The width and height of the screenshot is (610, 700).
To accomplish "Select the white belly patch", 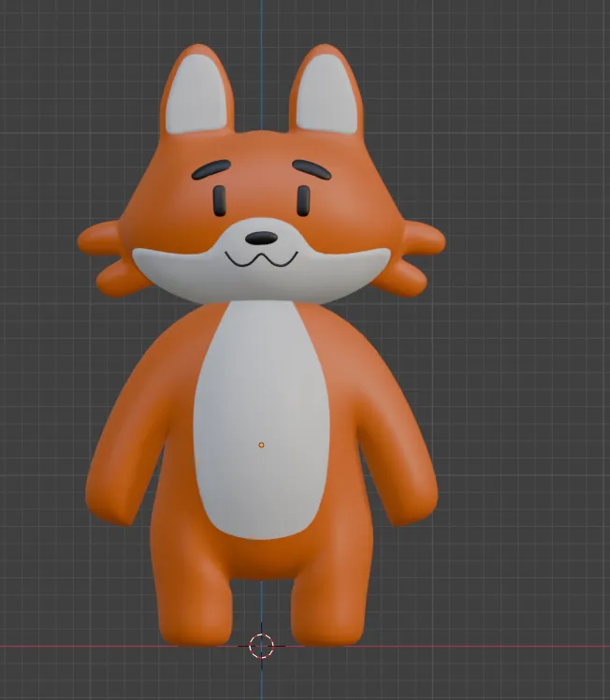I will [x=261, y=419].
